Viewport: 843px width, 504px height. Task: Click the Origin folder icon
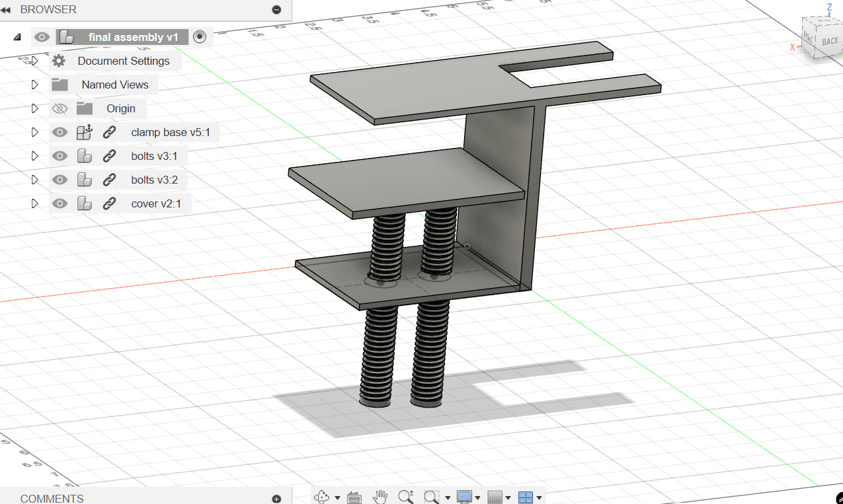(x=85, y=108)
